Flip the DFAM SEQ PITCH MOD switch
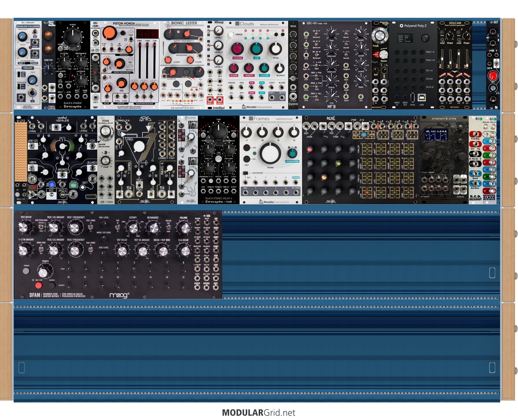Image resolution: width=518 pixels, height=420 pixels. 41,228
